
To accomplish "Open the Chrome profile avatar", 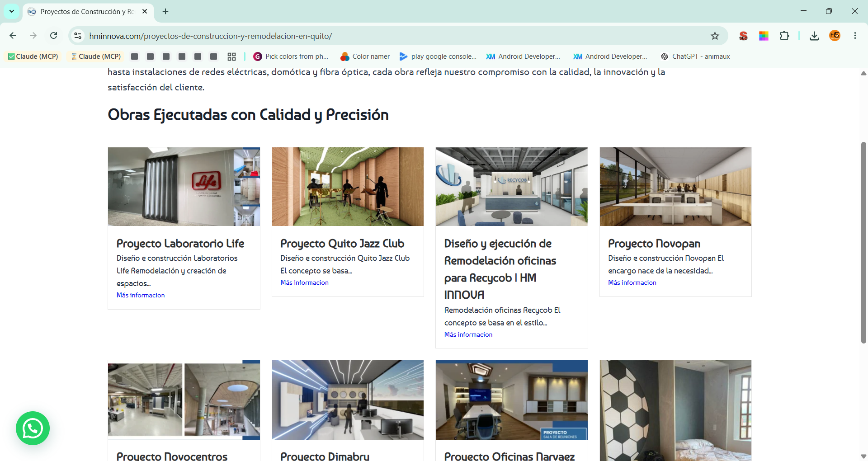I will pyautogui.click(x=835, y=36).
